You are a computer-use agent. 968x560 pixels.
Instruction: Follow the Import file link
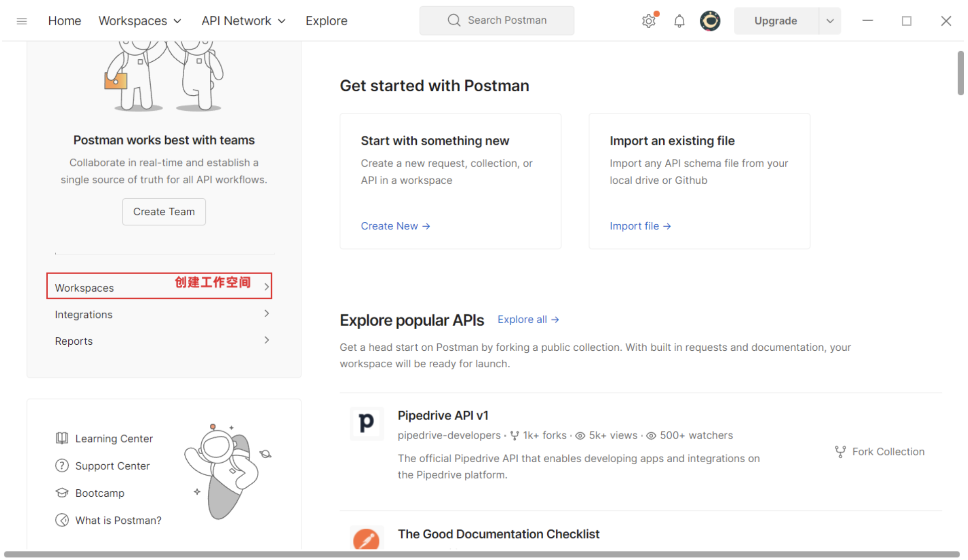[x=640, y=226]
